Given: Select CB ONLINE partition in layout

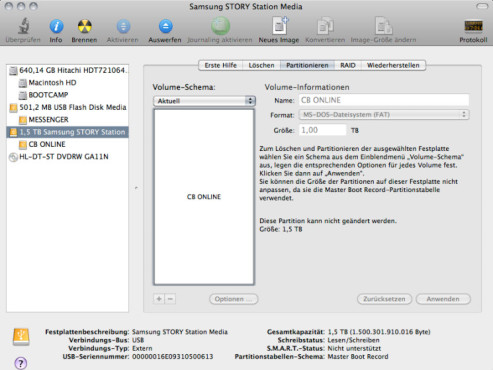Looking at the screenshot, I should (x=204, y=197).
